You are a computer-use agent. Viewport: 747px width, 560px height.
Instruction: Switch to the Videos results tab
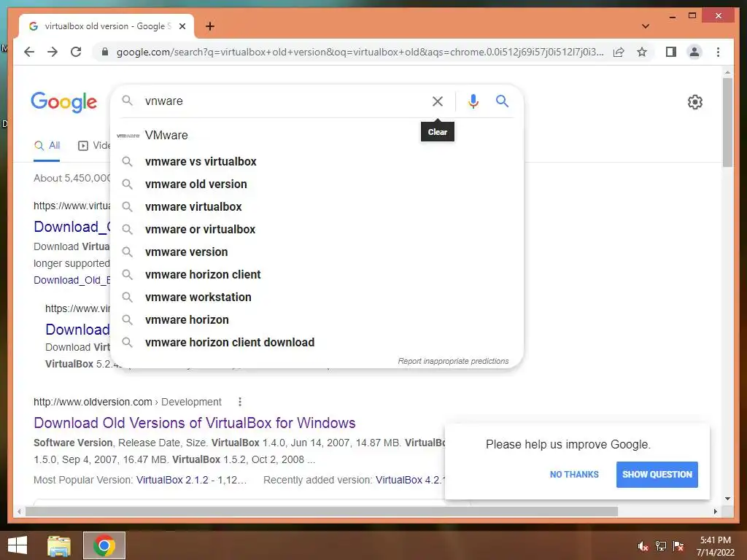click(94, 146)
